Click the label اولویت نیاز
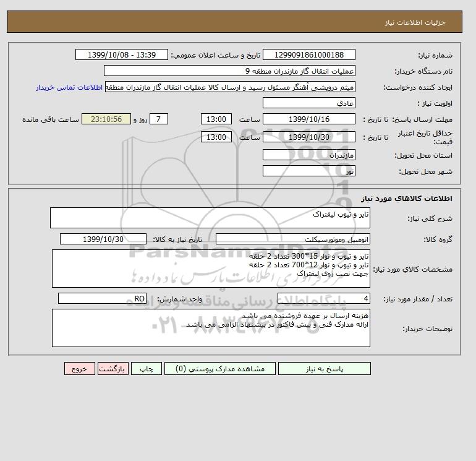Screen dimensions: 476x461 pos(435,103)
